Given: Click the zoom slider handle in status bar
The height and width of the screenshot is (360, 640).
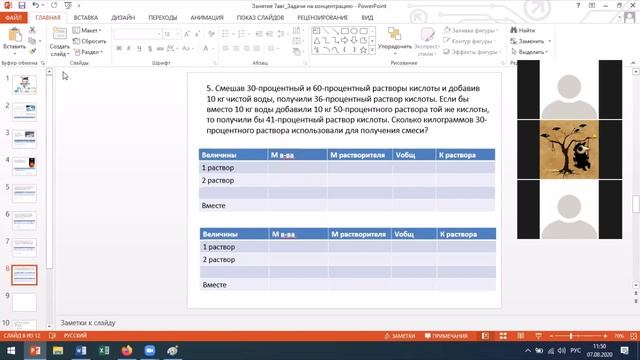Looking at the screenshot, I should (x=571, y=336).
